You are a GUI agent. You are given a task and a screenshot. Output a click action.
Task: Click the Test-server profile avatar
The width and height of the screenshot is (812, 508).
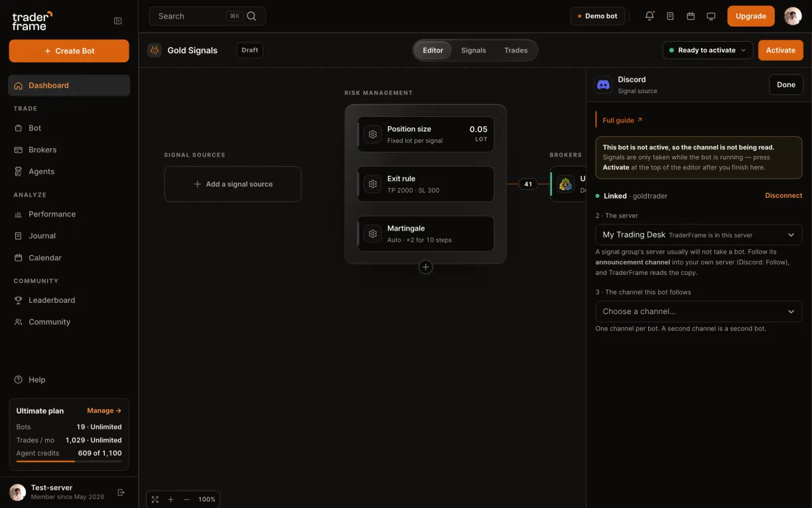pyautogui.click(x=18, y=492)
